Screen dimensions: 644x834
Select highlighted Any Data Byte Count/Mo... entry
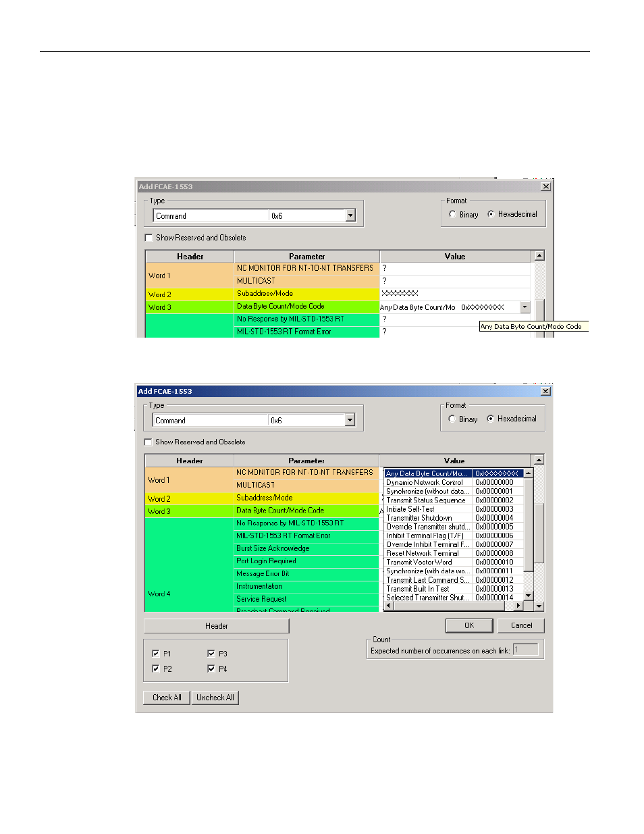(x=453, y=473)
